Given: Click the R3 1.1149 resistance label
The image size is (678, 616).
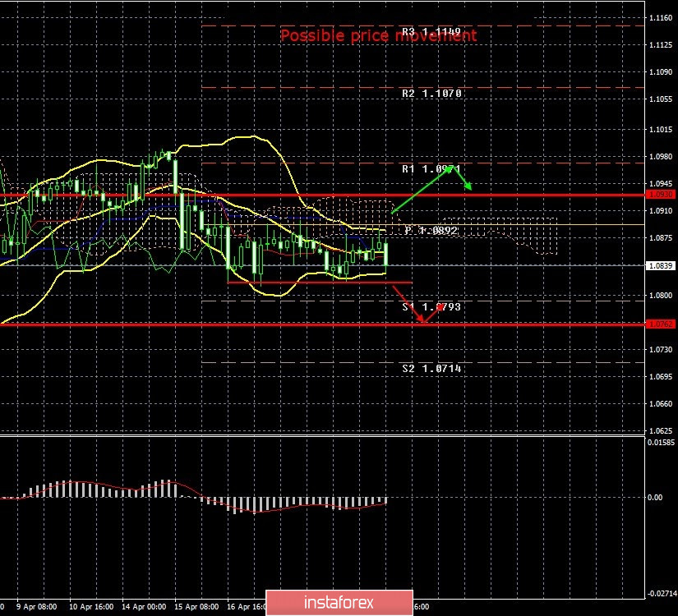Looking at the screenshot, I should (431, 32).
